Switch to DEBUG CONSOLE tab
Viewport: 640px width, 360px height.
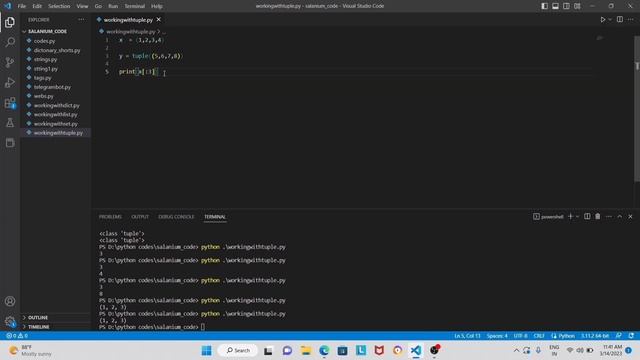point(176,217)
